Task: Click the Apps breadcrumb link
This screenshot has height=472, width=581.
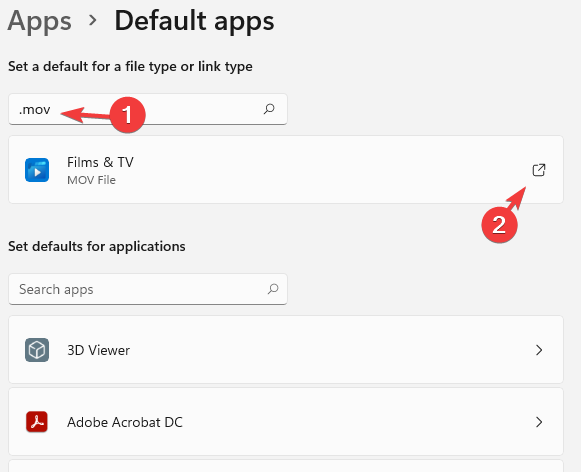Action: point(39,21)
